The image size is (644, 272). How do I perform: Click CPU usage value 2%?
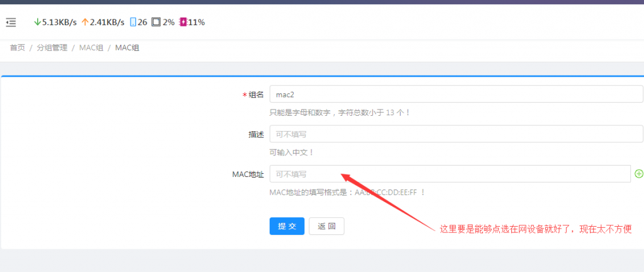169,22
